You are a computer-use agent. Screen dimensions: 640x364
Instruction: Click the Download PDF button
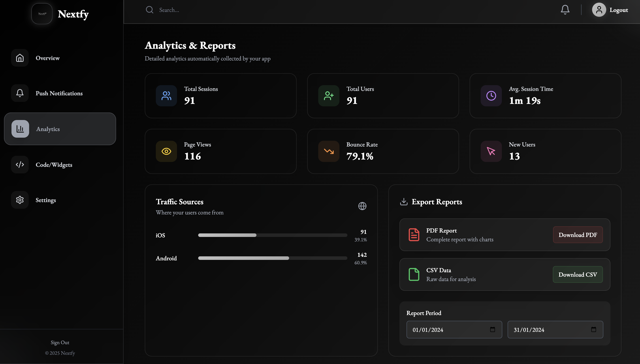click(x=578, y=235)
